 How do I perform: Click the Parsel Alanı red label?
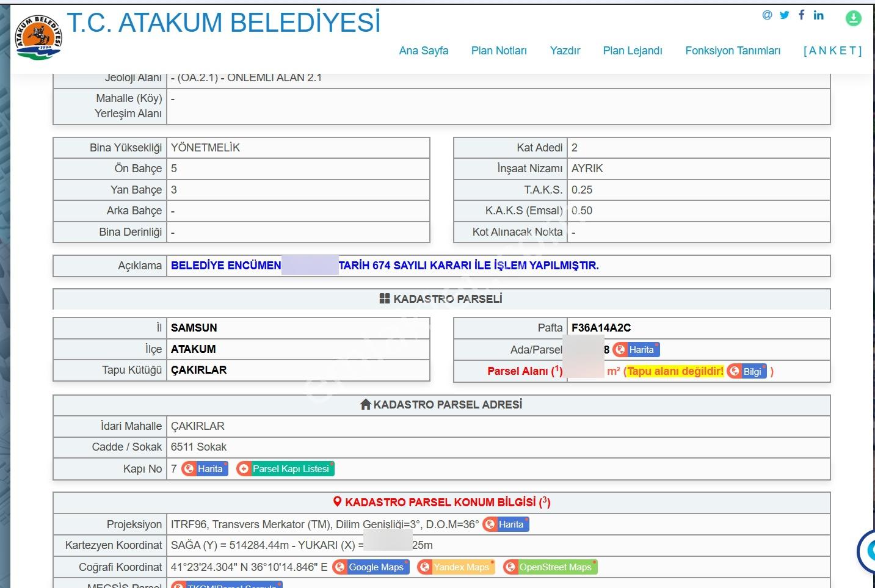pos(525,371)
